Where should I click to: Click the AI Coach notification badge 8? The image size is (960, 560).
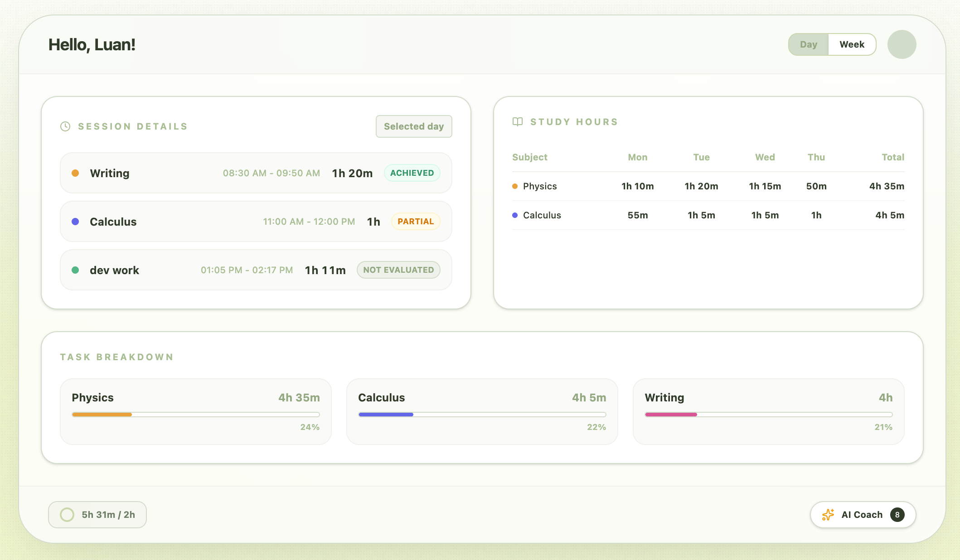[897, 515]
